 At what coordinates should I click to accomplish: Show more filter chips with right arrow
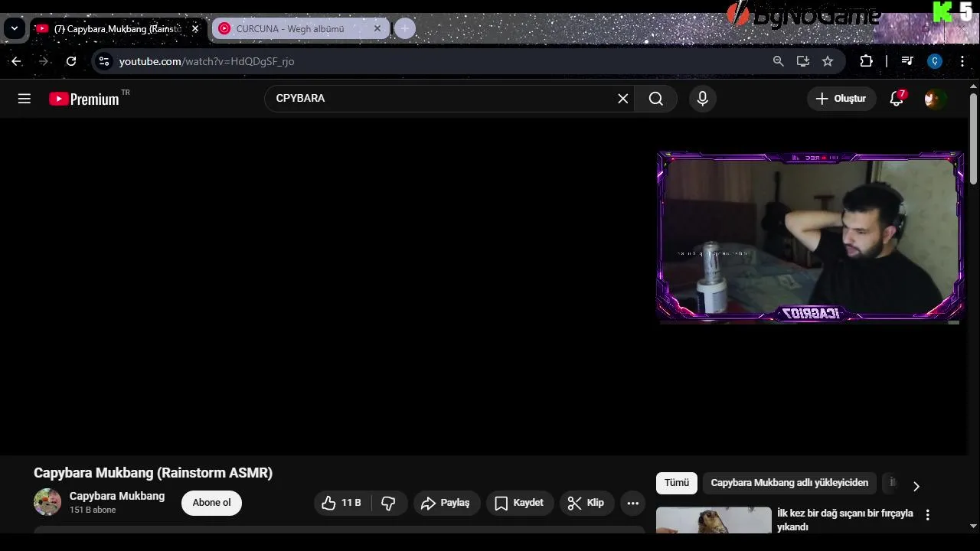[916, 486]
